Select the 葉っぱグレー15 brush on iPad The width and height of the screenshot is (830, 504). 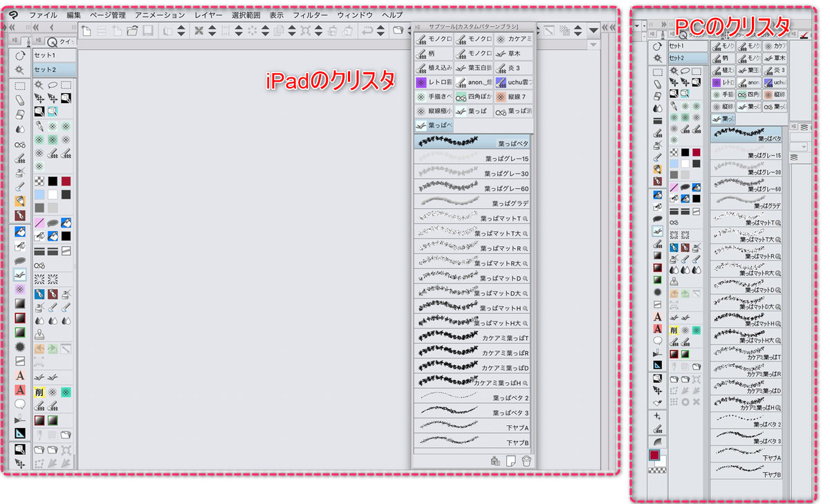(x=472, y=158)
